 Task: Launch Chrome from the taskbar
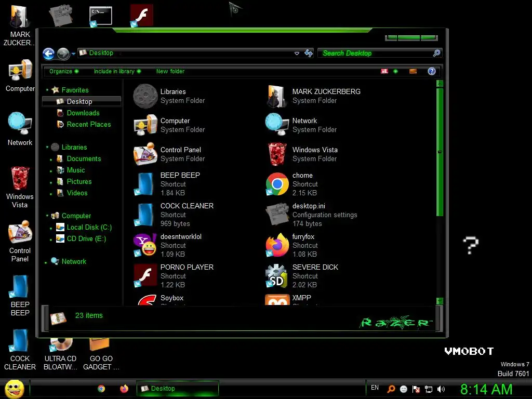click(101, 389)
